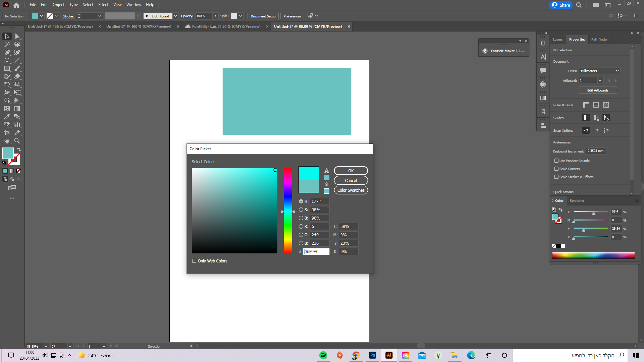Select the Pen tool
Viewport: 644px width, 362px height.
(7, 52)
